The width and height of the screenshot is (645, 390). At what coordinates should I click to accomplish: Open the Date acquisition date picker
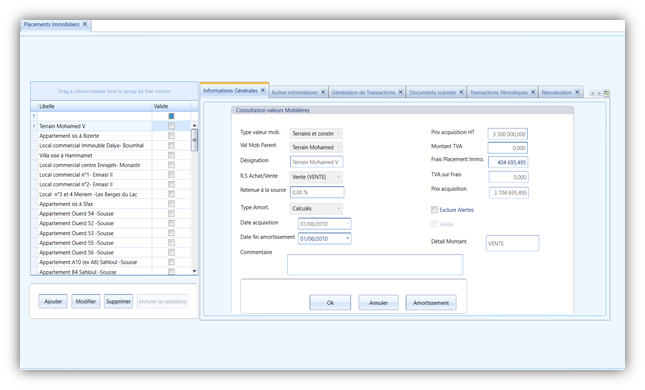pos(348,224)
